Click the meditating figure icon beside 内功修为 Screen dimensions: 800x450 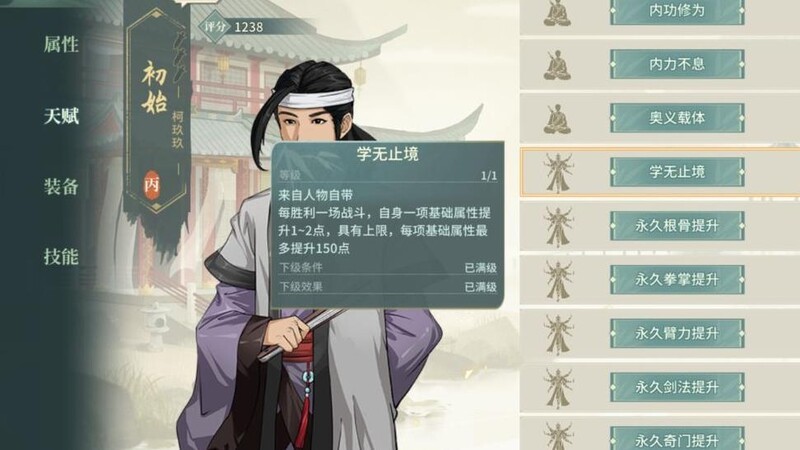click(x=557, y=13)
